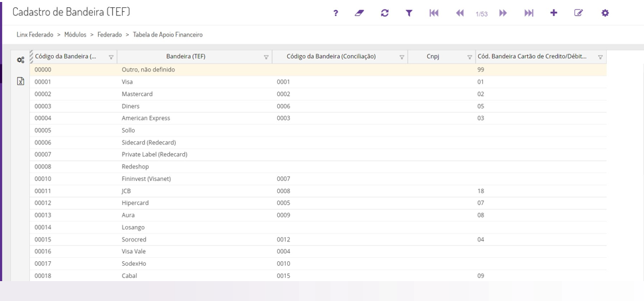Select the Diners row
644x301 pixels.
pyautogui.click(x=318, y=106)
